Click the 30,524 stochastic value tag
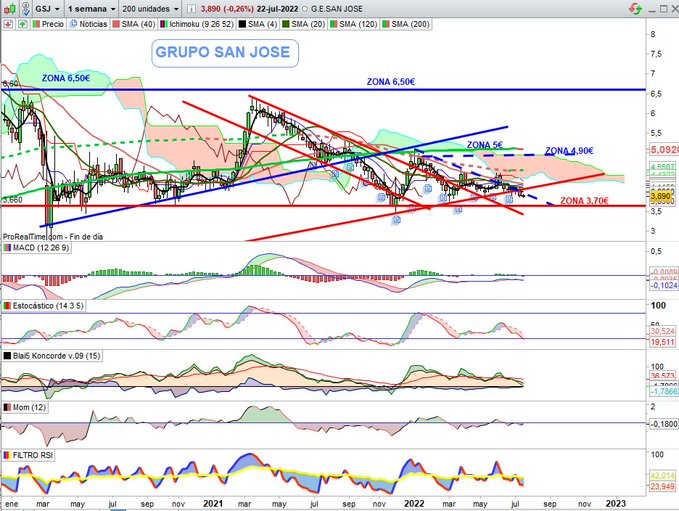The height and width of the screenshot is (511, 679). 663,331
